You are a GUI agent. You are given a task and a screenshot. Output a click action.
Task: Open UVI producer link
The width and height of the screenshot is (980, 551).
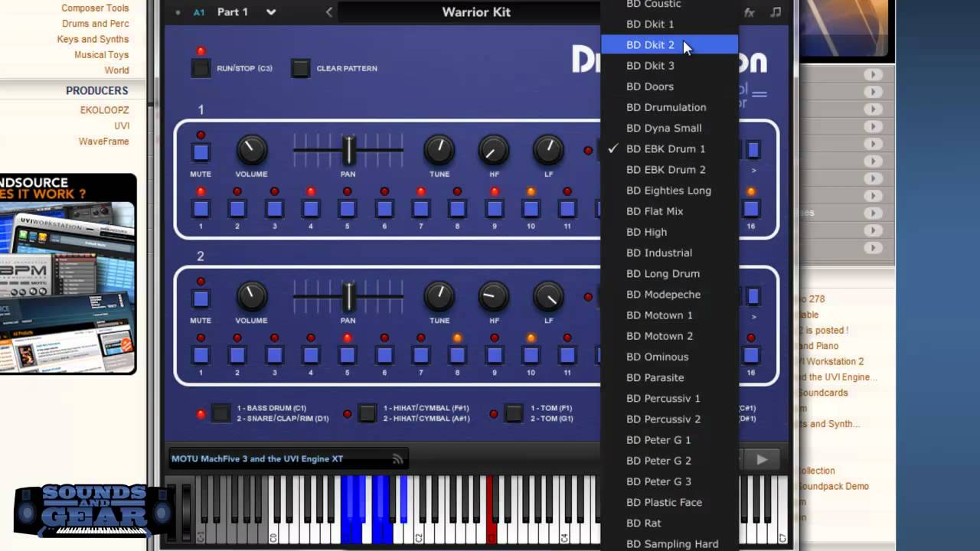point(122,126)
